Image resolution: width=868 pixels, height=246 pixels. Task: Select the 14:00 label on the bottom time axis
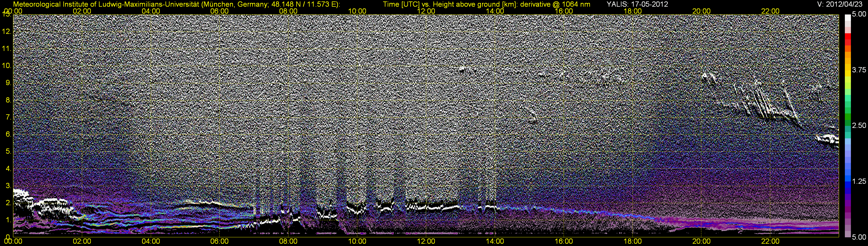click(495, 241)
